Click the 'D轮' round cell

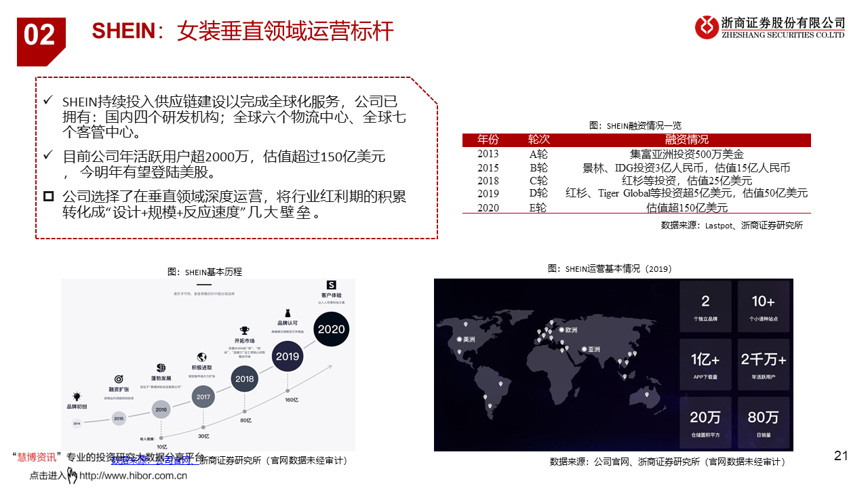(538, 194)
